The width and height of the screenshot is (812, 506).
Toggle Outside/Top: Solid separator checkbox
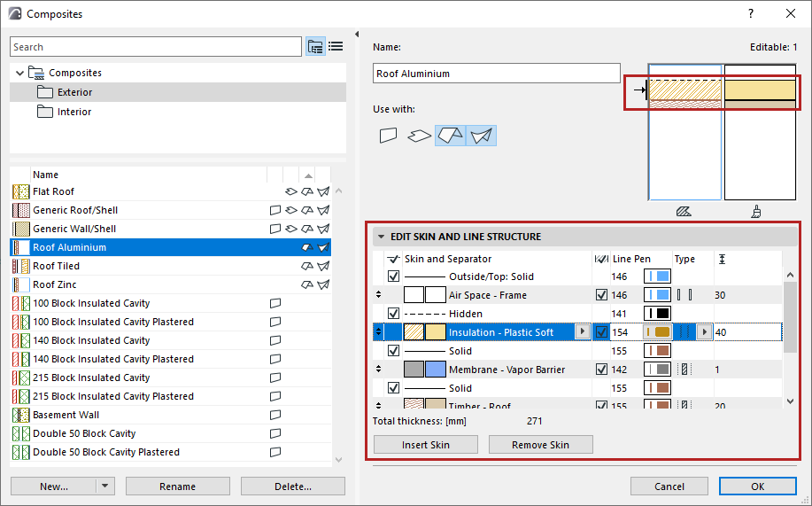pyautogui.click(x=393, y=276)
